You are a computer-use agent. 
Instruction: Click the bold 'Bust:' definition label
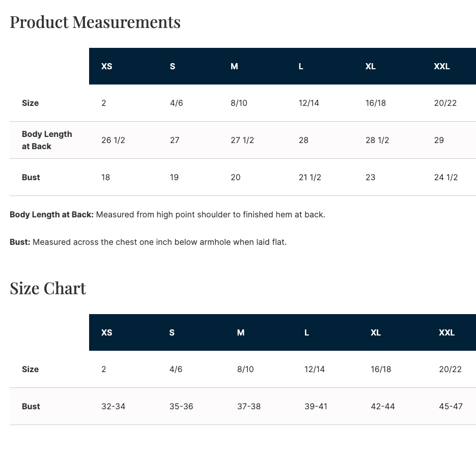(20, 242)
